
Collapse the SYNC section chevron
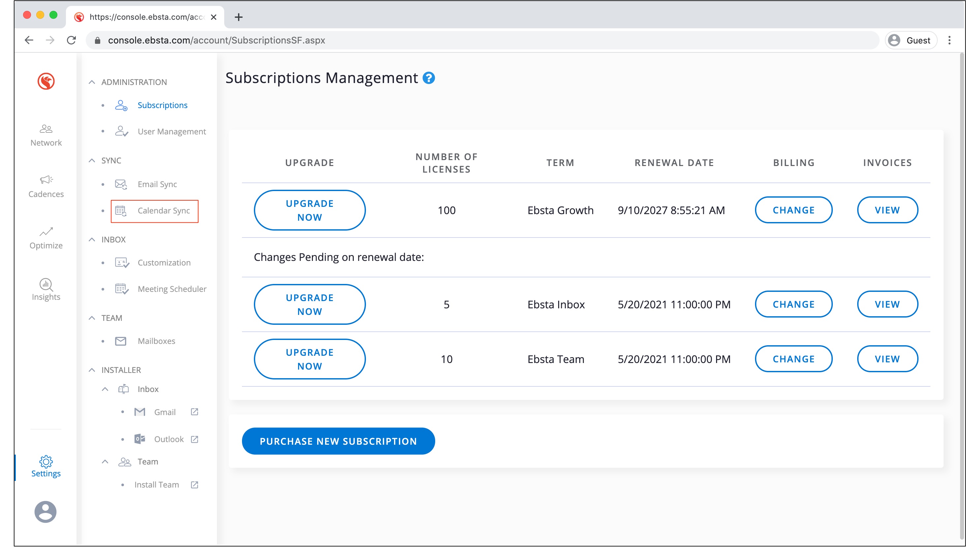[x=92, y=160]
